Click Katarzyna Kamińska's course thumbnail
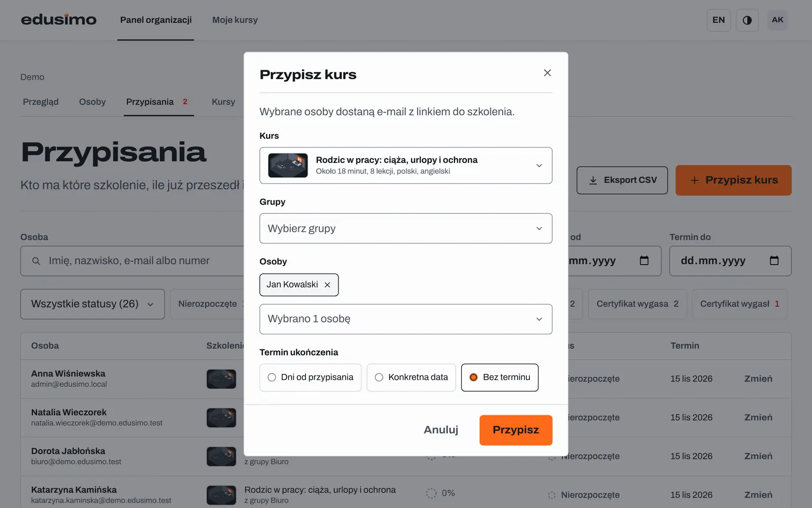The width and height of the screenshot is (812, 508). point(221,495)
